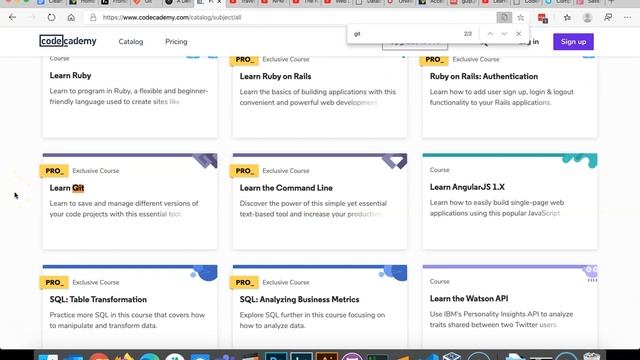Close the find-on-page bar

pyautogui.click(x=518, y=34)
